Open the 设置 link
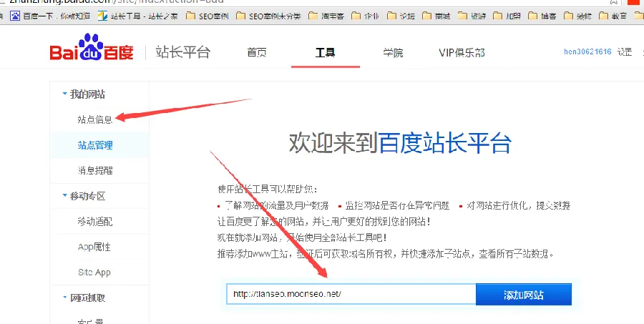This screenshot has height=324, width=644. pyautogui.click(x=624, y=51)
